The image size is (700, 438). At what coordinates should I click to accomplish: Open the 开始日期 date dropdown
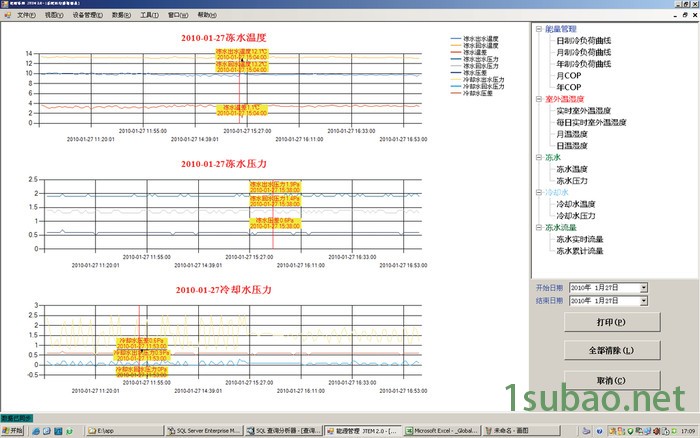coord(643,288)
